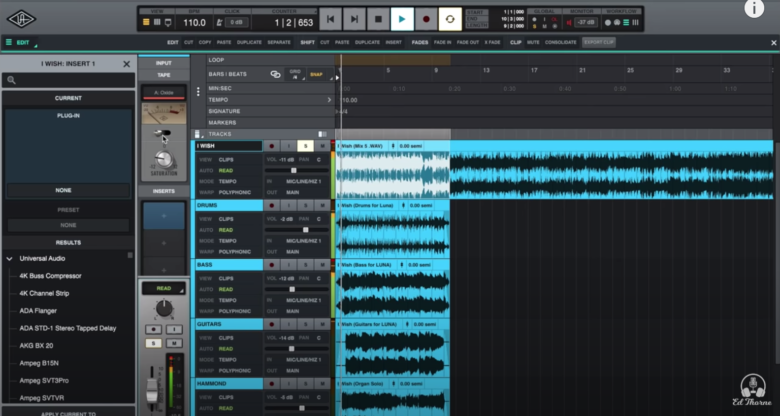Screen dimensions: 780x416
Task: Open the GRID value dropdown
Action: click(x=294, y=75)
